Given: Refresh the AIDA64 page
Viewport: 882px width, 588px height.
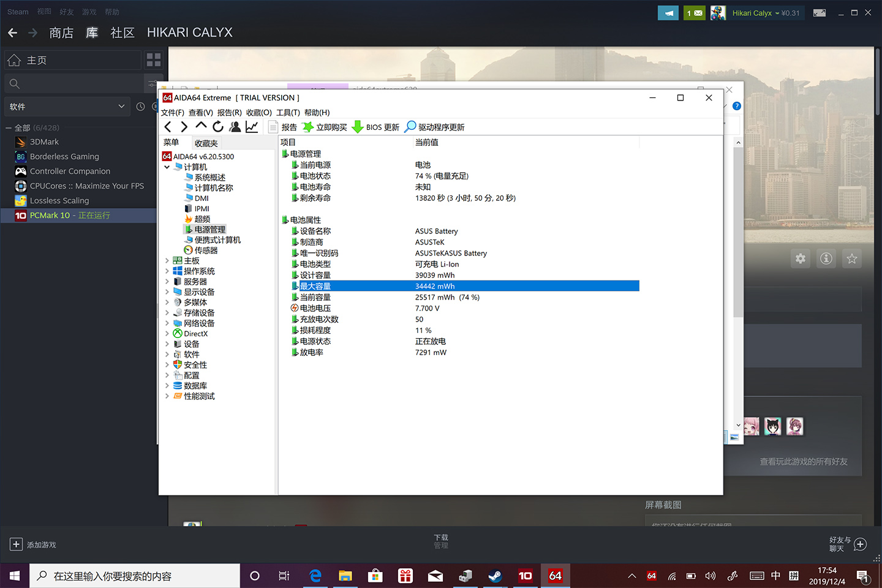Looking at the screenshot, I should [217, 127].
